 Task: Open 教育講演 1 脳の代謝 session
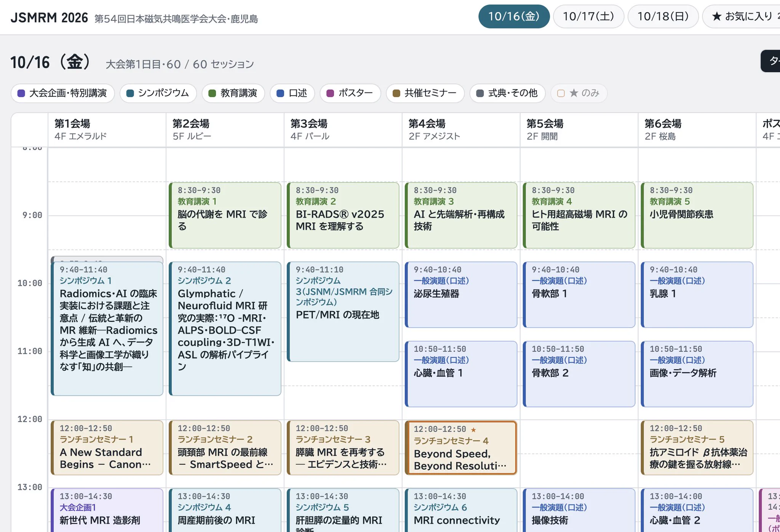(225, 215)
